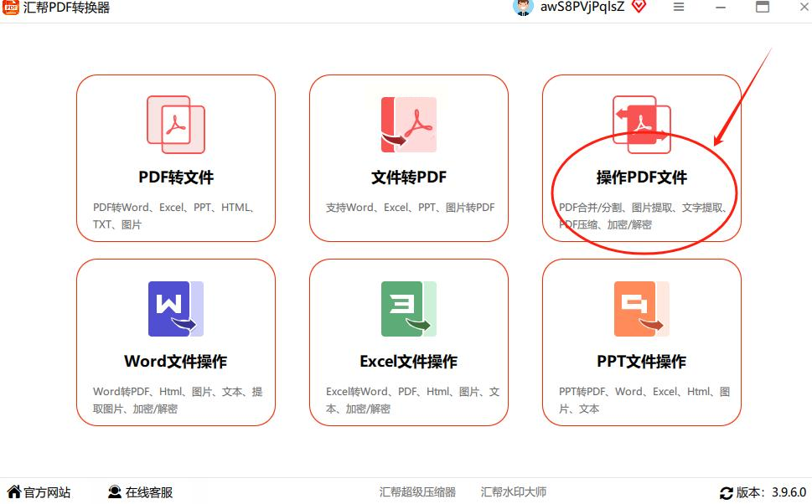Click the orange PPT file icon
The image size is (812, 504).
tap(642, 309)
